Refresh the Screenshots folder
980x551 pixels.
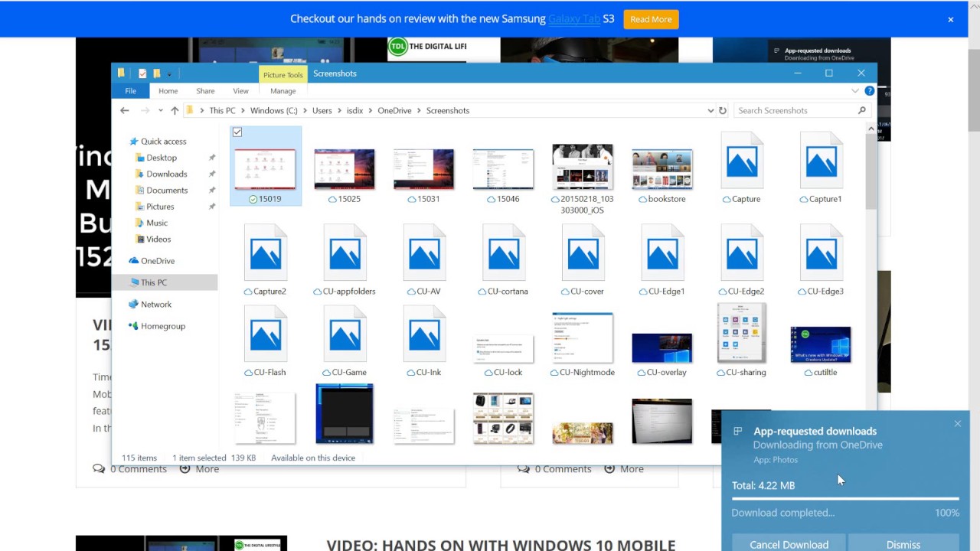(x=722, y=111)
